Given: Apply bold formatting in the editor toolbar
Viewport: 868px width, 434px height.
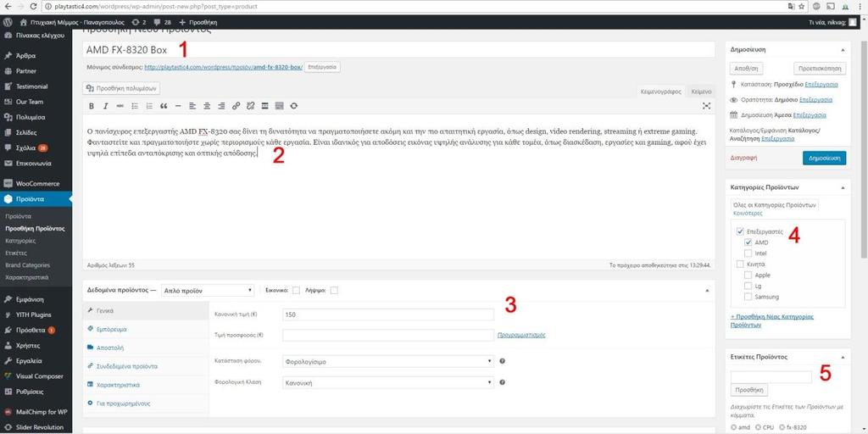Looking at the screenshot, I should pyautogui.click(x=92, y=106).
